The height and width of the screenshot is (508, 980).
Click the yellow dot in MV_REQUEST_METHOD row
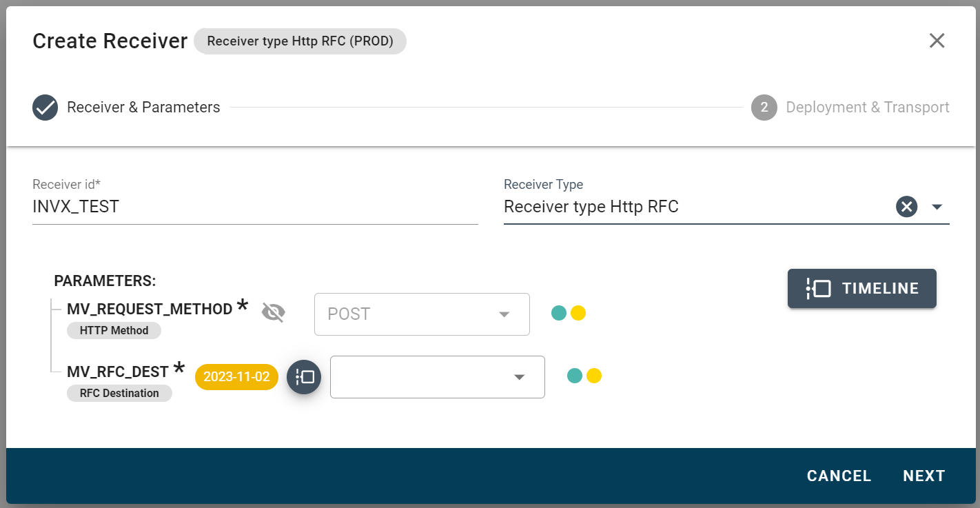[x=578, y=314]
